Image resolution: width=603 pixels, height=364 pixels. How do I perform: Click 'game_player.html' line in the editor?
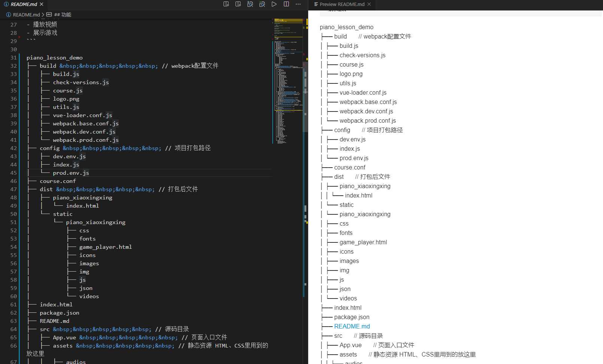coord(106,247)
